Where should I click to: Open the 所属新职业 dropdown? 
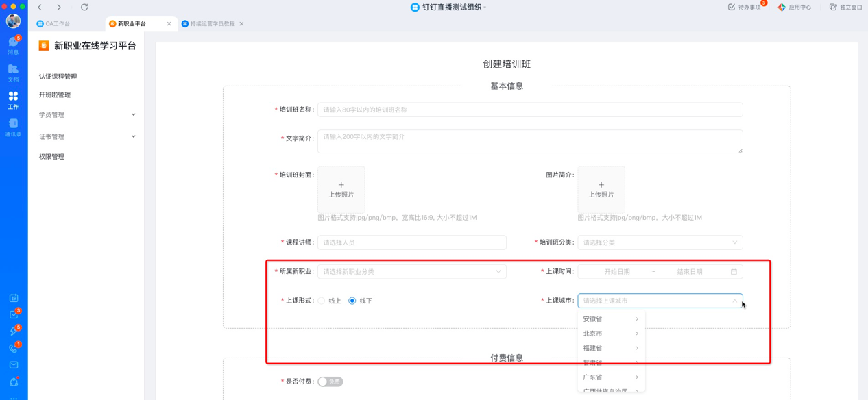tap(411, 272)
